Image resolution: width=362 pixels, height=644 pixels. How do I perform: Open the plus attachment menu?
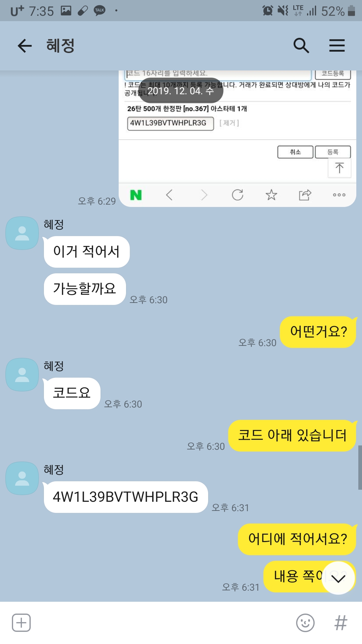click(x=21, y=623)
